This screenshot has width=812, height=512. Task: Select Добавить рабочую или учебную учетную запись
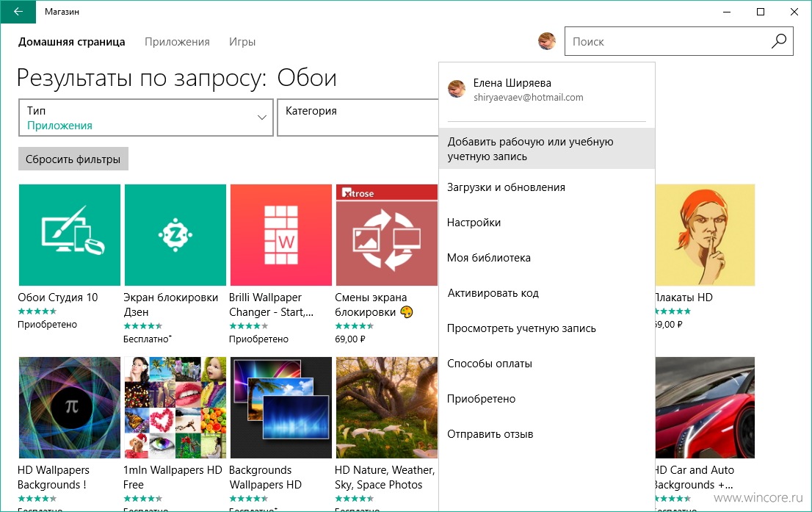(x=547, y=148)
